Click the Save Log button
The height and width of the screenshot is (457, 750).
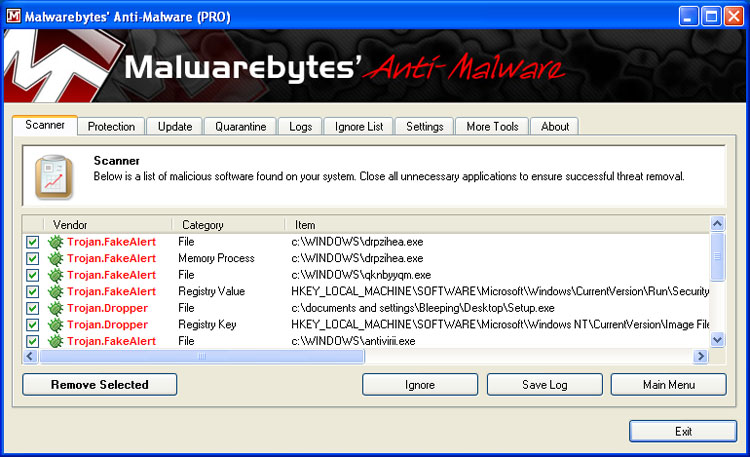point(545,385)
